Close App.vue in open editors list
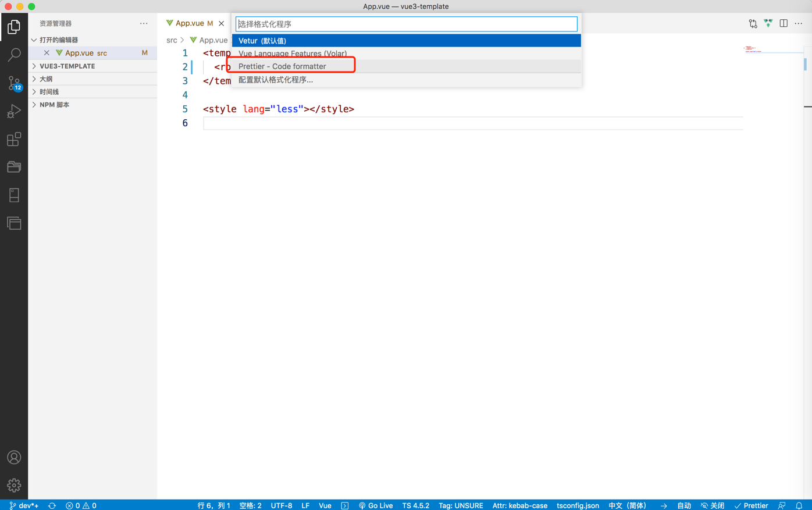 click(x=47, y=53)
